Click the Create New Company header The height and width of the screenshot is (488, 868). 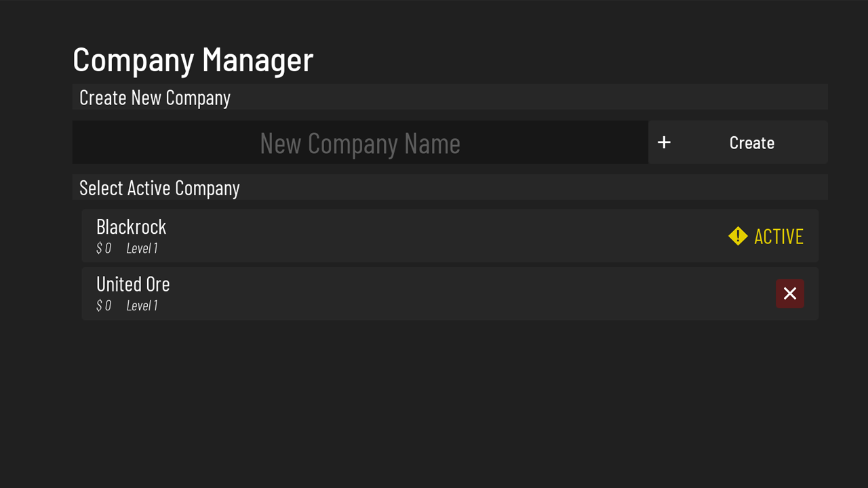(x=155, y=98)
